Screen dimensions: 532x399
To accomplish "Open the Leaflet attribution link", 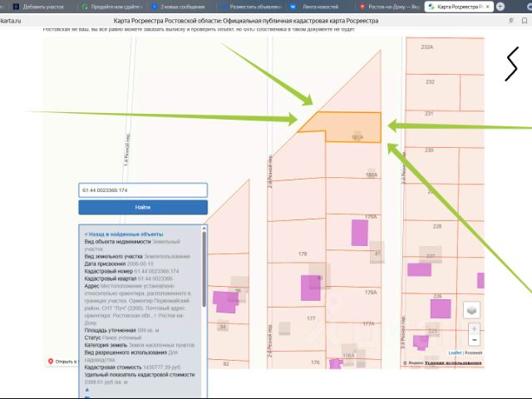I will tap(455, 352).
